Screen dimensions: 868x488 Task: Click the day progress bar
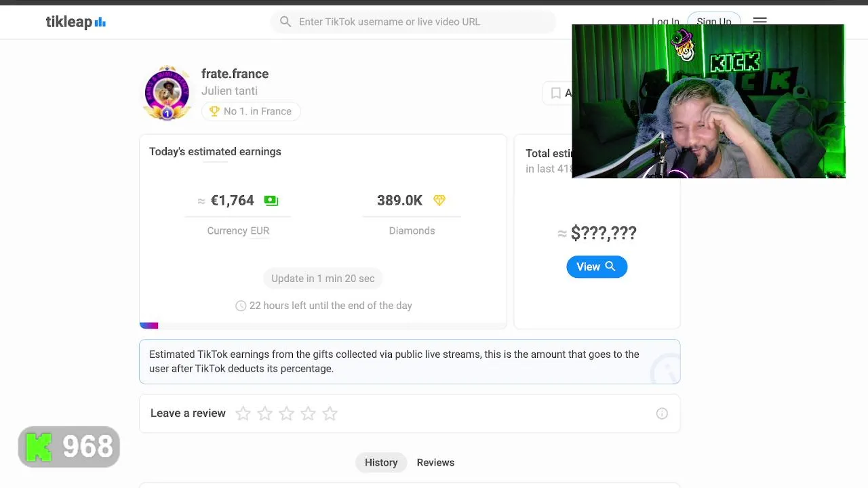click(x=323, y=325)
